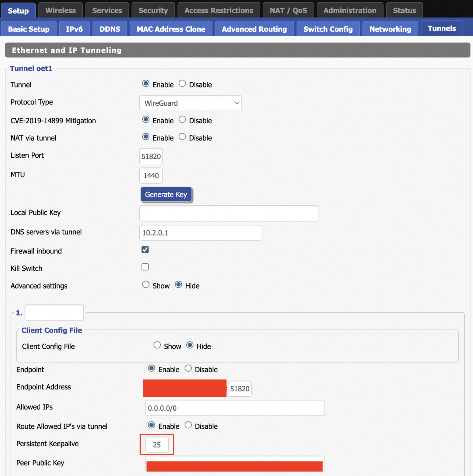473x476 pixels.
Task: Focus the DNS servers via tunnel field
Action: [200, 233]
